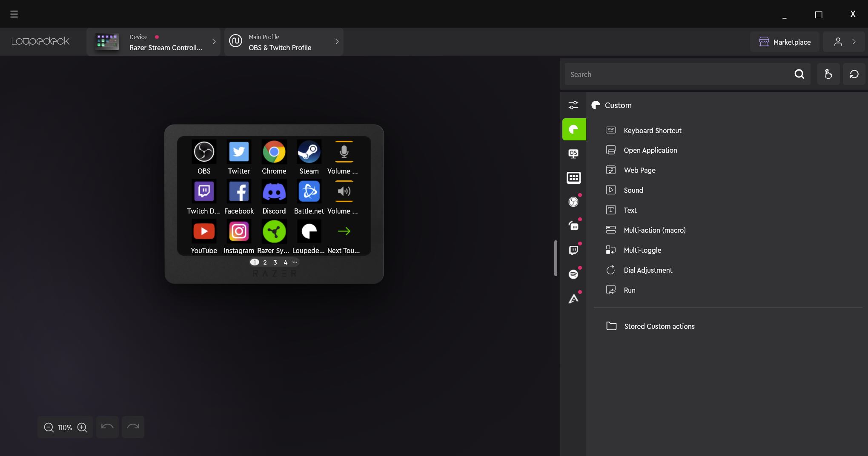
Task: Select the Instagram touch button
Action: click(239, 231)
